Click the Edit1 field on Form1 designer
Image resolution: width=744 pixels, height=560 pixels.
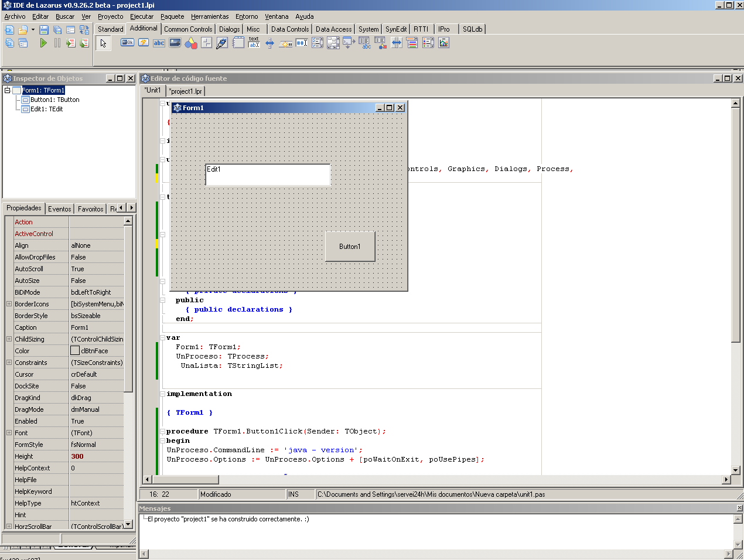268,175
